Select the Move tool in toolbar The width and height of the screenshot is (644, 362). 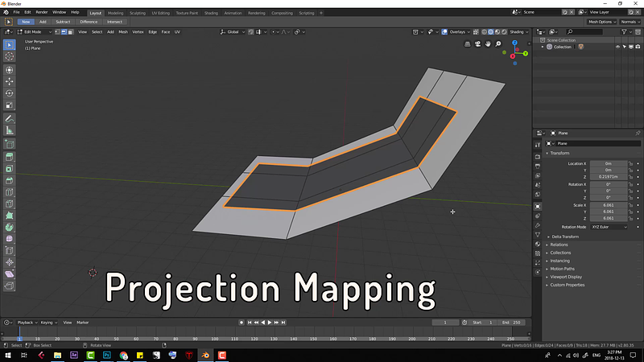(x=10, y=82)
